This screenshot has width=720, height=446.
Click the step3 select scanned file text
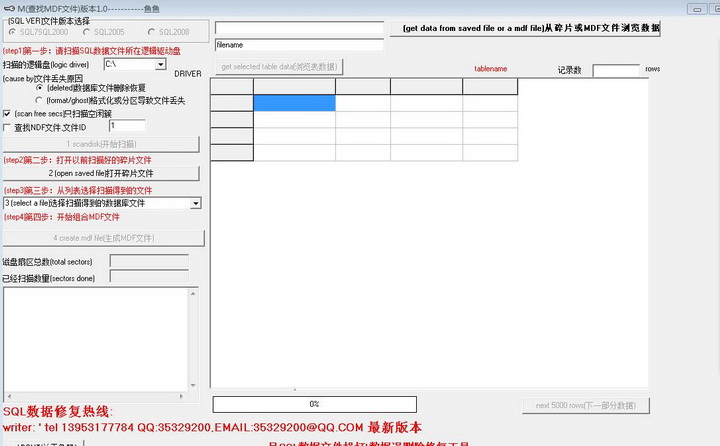pyautogui.click(x=78, y=190)
